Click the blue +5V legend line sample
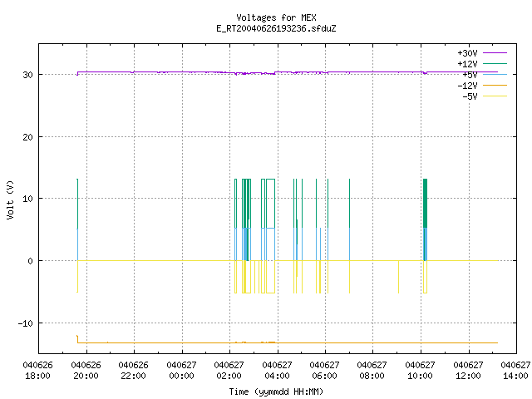This screenshot has width=532, height=399. 495,74
